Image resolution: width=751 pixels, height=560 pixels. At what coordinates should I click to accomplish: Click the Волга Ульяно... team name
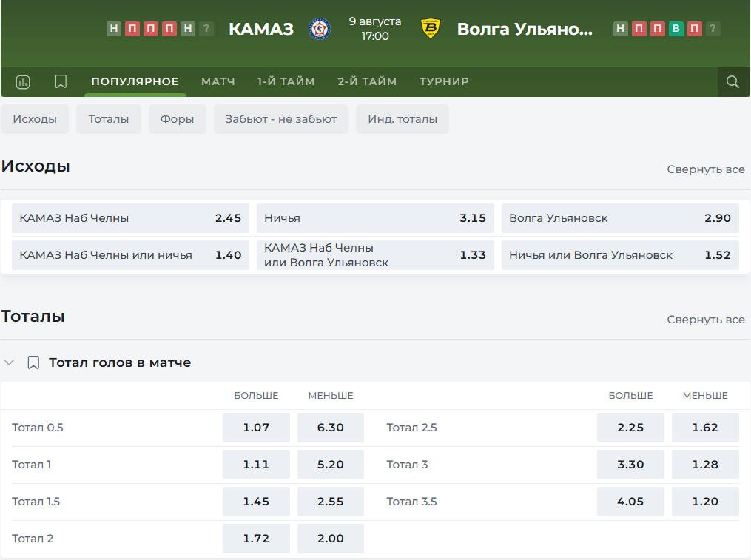[525, 30]
